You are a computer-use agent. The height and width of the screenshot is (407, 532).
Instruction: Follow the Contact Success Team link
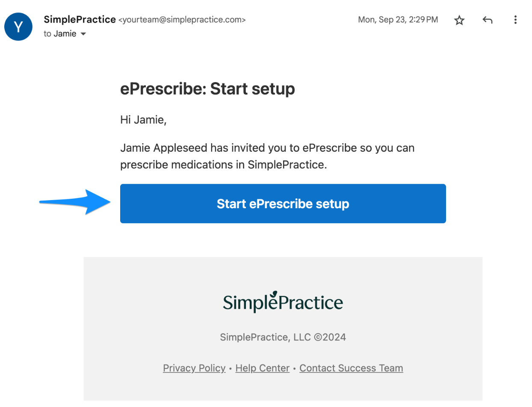click(x=351, y=368)
